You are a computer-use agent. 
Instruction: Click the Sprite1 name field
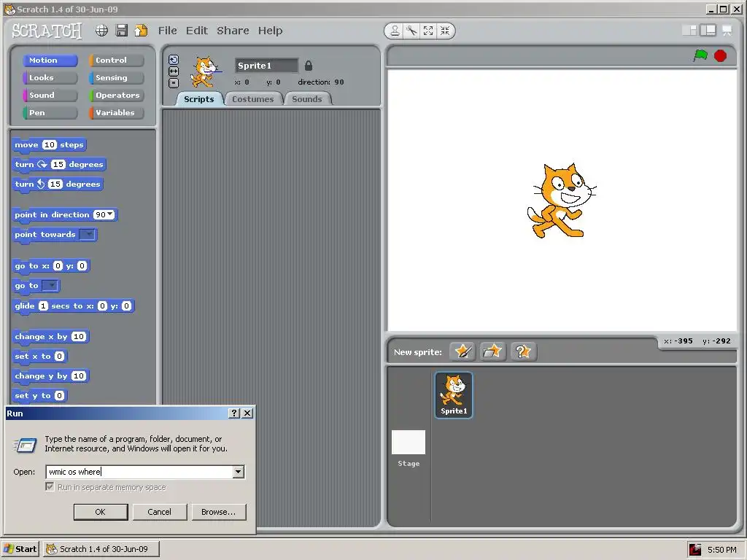pyautogui.click(x=266, y=66)
